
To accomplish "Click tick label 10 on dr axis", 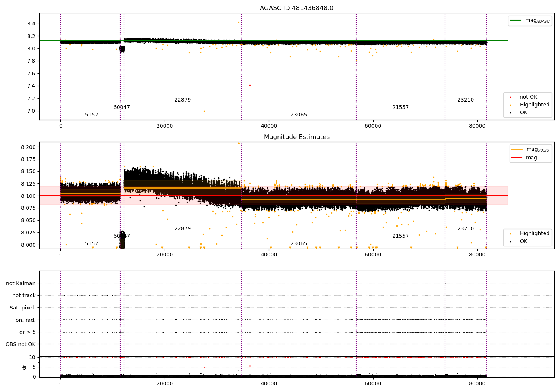I will point(32,358).
